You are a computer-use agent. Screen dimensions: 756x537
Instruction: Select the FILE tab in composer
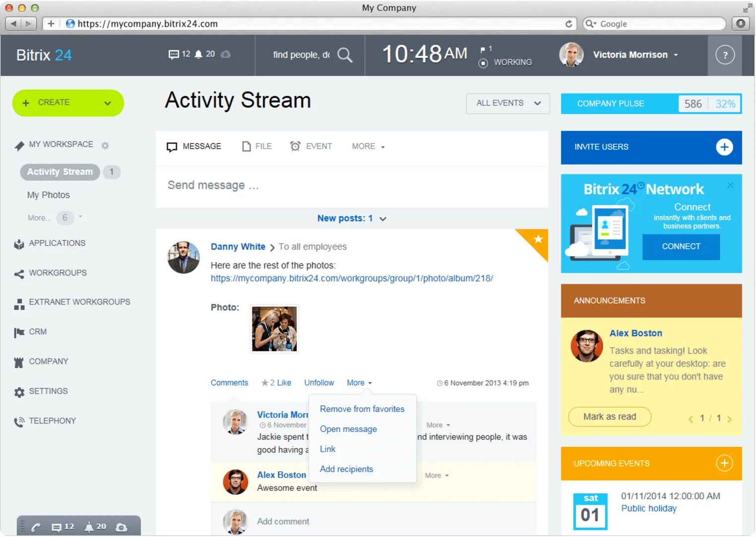coord(257,147)
